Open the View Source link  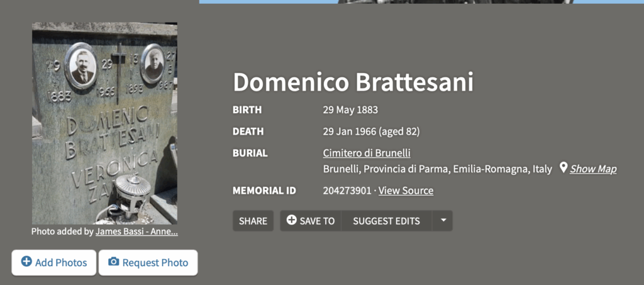tap(406, 191)
